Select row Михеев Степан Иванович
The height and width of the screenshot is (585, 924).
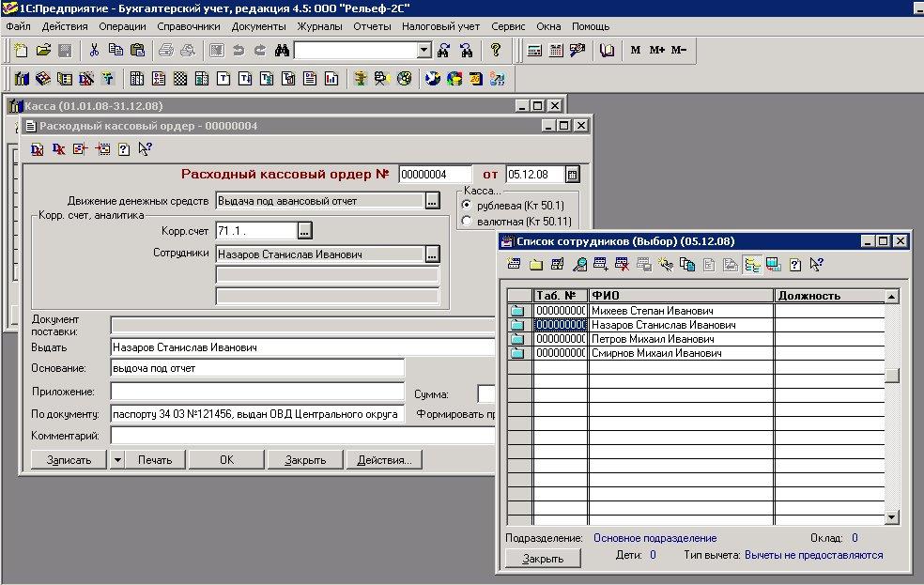pyautogui.click(x=697, y=311)
